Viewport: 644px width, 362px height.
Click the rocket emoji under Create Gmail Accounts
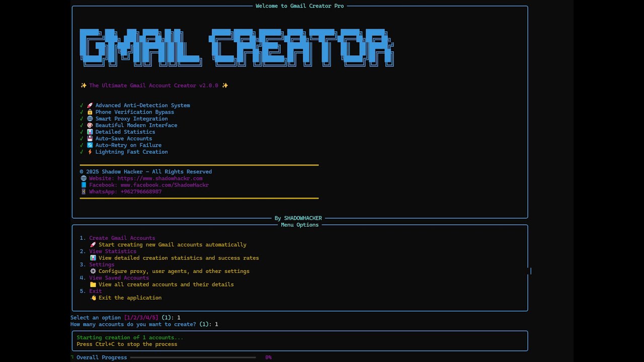93,244
